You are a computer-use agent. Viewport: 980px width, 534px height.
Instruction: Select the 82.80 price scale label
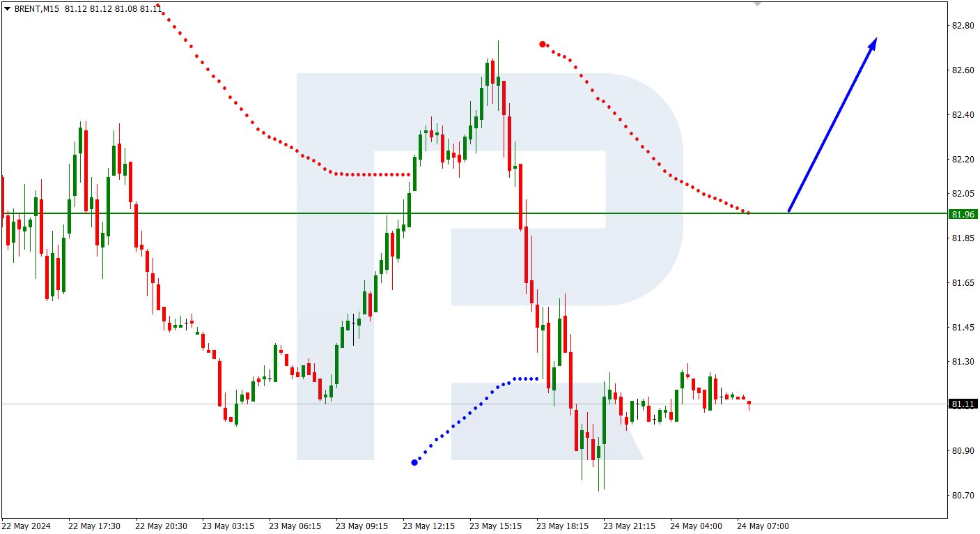tap(963, 25)
